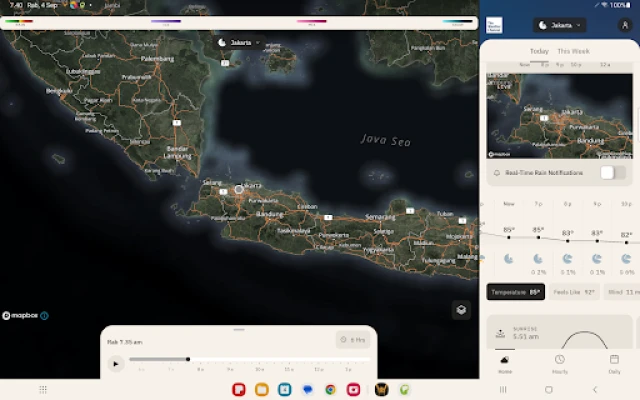Open the Hourly forecast tab
Image resolution: width=640 pixels, height=400 pixels.
point(559,364)
